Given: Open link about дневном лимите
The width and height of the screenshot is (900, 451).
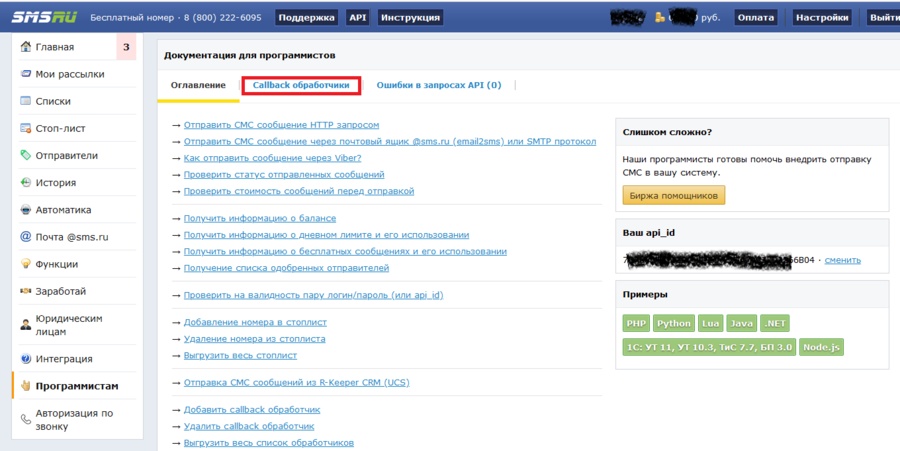Looking at the screenshot, I should [327, 235].
